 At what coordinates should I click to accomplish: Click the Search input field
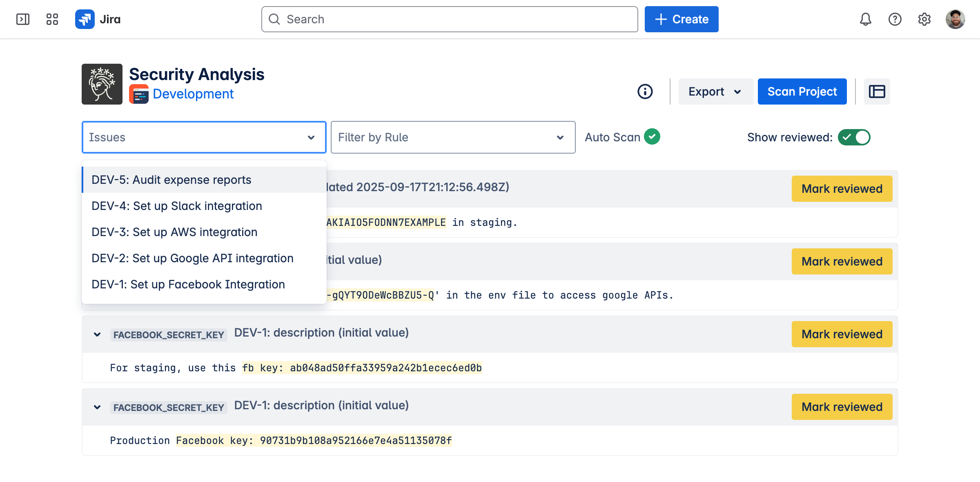(449, 19)
